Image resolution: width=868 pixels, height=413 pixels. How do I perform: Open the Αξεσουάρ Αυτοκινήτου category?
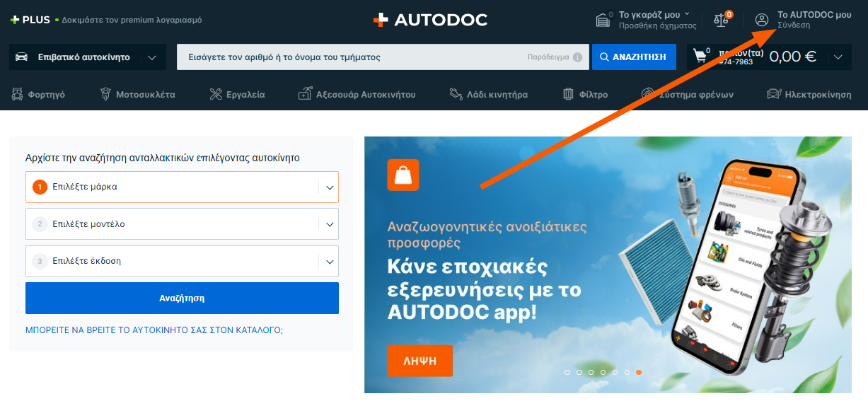pos(357,94)
